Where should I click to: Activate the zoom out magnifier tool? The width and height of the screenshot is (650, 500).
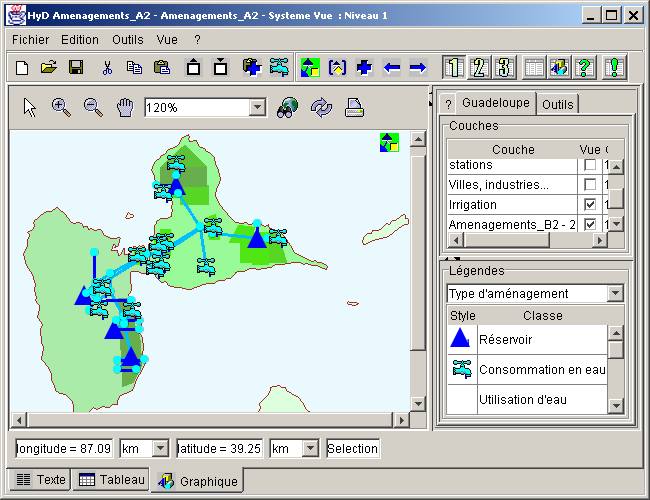(x=93, y=108)
